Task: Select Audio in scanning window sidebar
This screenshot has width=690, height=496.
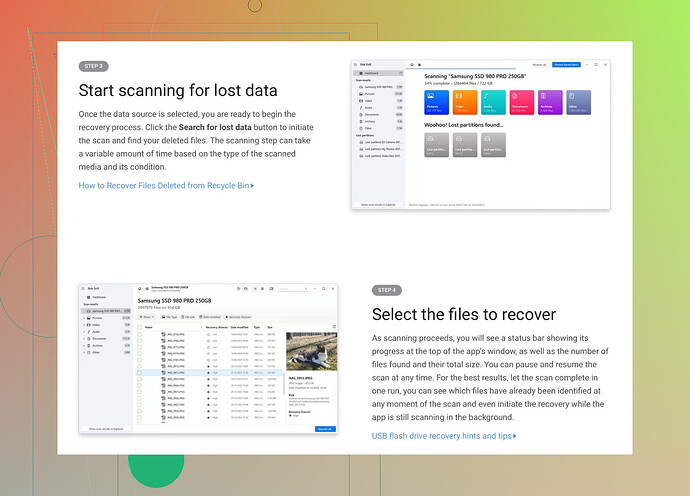Action: (380, 107)
